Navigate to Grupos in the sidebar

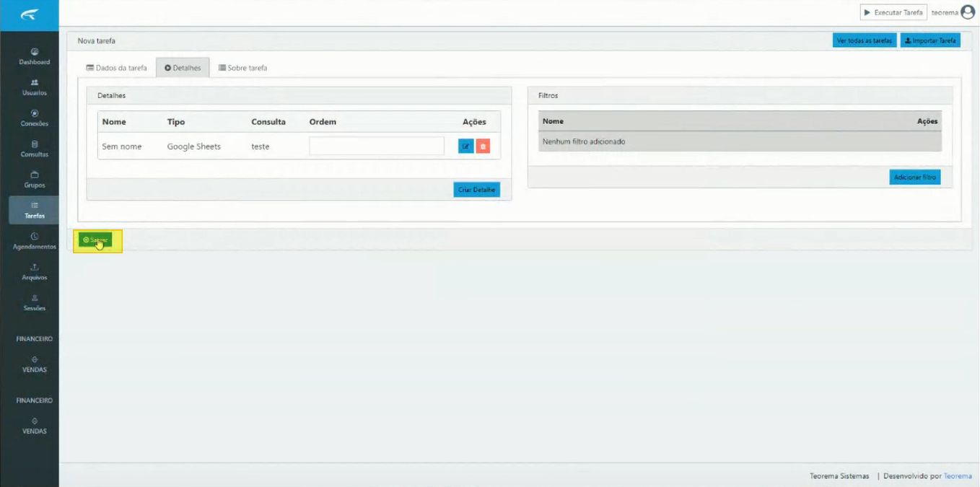[x=35, y=180]
